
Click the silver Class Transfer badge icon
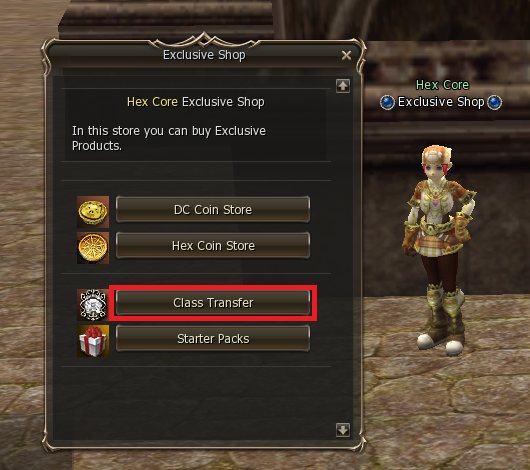[93, 305]
